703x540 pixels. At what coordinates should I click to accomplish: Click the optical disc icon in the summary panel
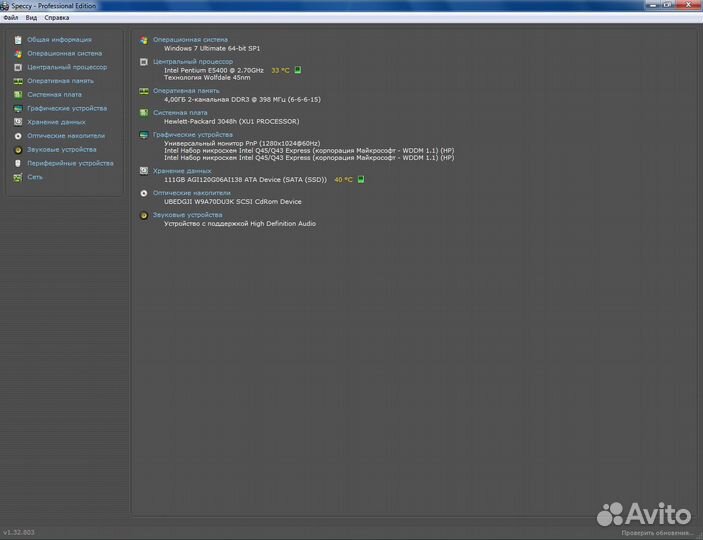pos(144,193)
